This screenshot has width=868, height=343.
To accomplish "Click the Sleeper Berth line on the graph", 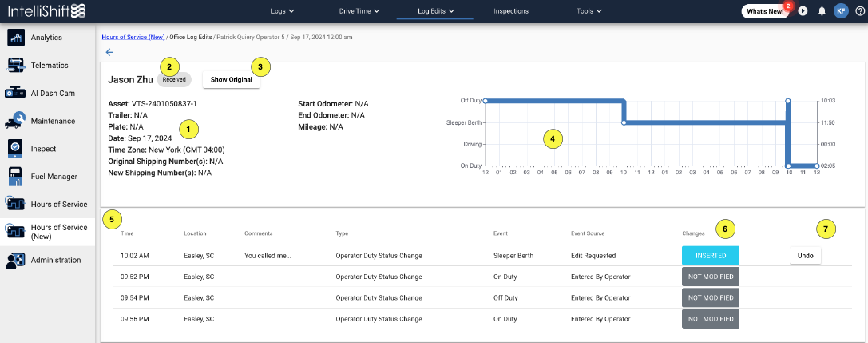I will coord(705,122).
